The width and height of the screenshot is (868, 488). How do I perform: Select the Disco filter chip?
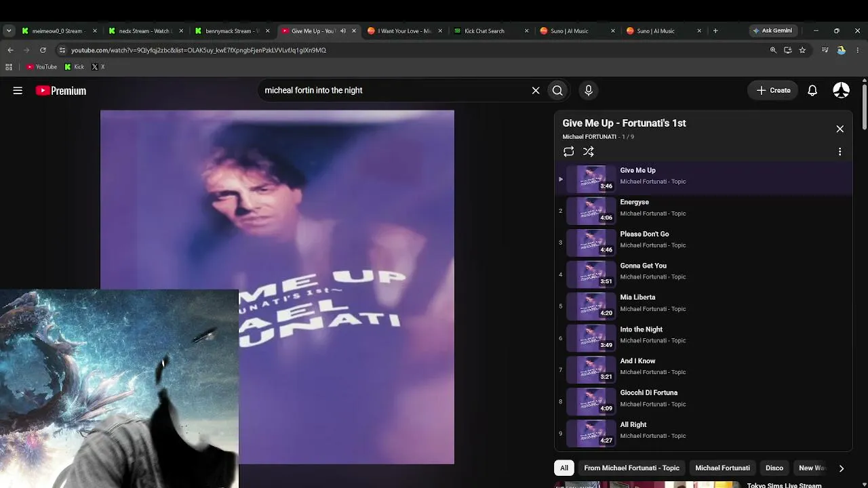click(774, 468)
